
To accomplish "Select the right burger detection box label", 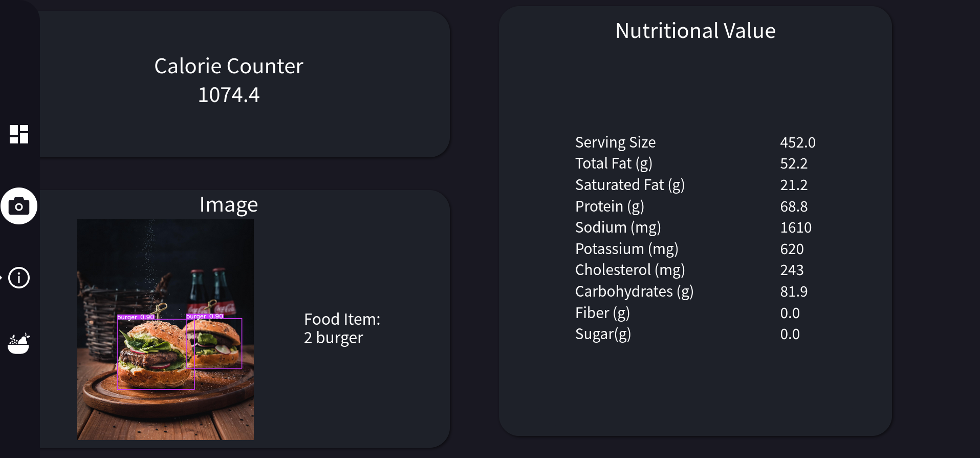I will (205, 316).
